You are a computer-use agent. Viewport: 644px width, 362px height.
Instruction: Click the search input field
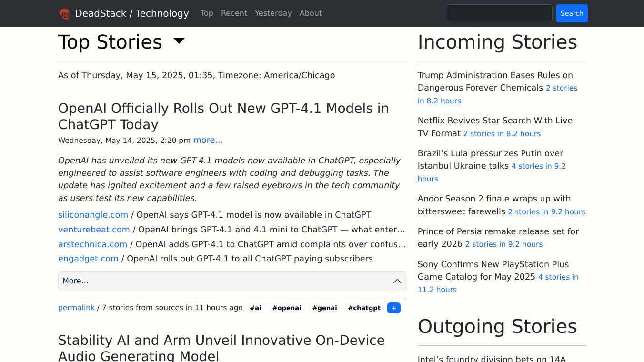coord(499,13)
